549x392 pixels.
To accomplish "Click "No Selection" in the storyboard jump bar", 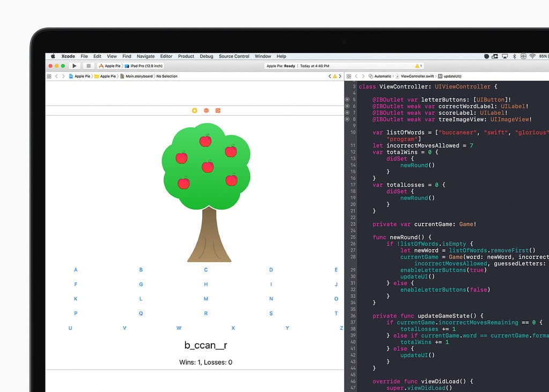I will [166, 76].
